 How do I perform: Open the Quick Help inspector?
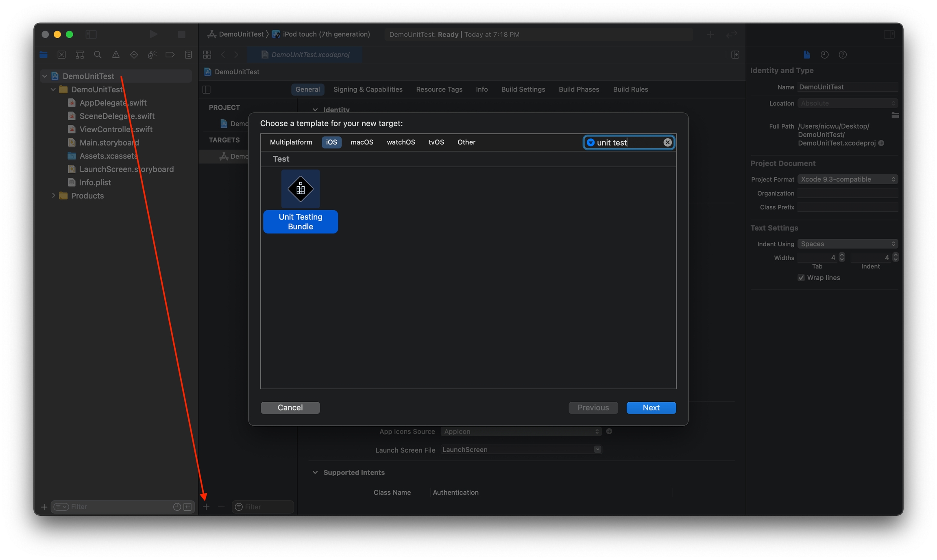[x=843, y=54]
